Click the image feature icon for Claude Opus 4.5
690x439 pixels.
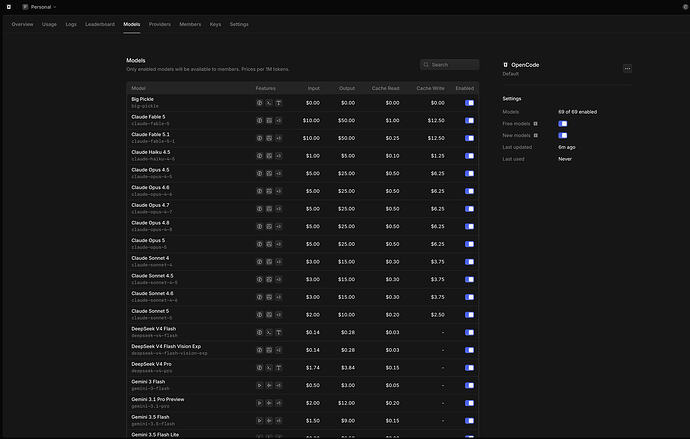click(269, 173)
